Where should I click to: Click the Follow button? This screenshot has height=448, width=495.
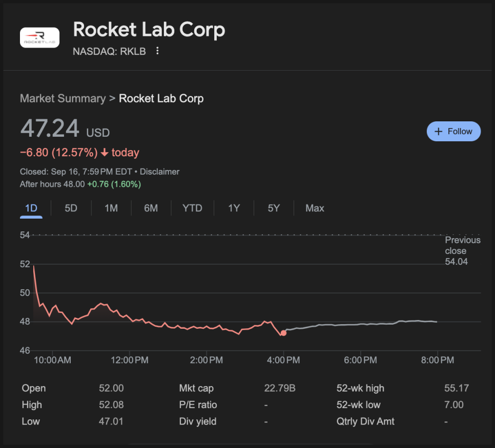tap(453, 131)
